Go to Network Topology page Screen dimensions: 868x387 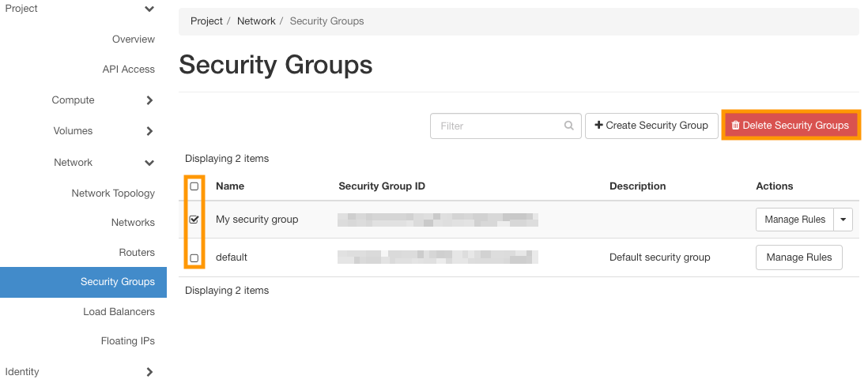pos(113,193)
